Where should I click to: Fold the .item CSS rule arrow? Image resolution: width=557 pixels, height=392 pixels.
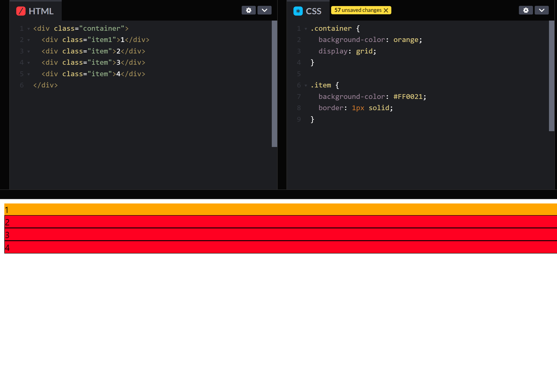coord(306,85)
